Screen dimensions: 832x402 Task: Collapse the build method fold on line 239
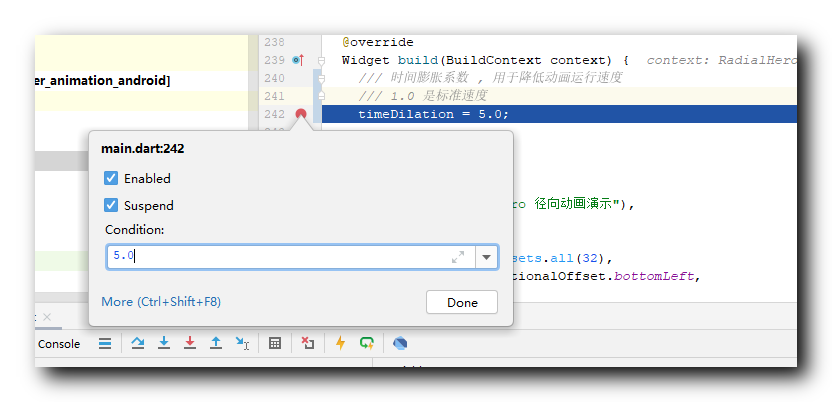pyautogui.click(x=321, y=60)
